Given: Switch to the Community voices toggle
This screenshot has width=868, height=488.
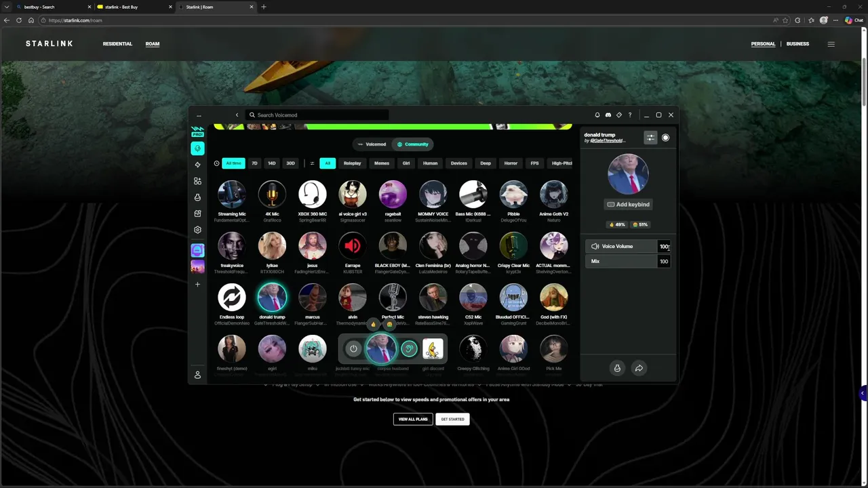Looking at the screenshot, I should tap(412, 144).
